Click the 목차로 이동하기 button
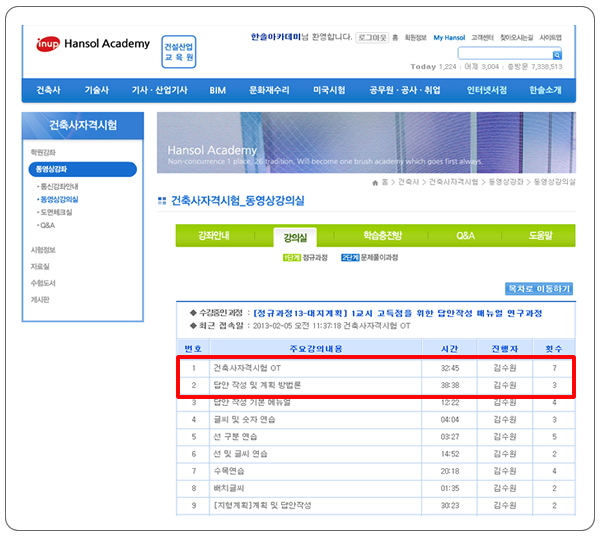Screen dimensions: 600x551 click(539, 289)
